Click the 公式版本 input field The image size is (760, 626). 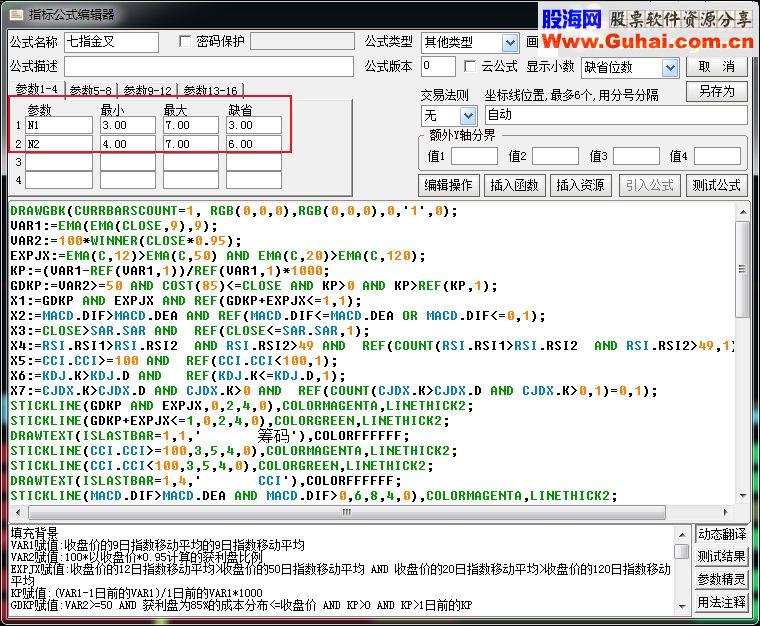(x=438, y=66)
